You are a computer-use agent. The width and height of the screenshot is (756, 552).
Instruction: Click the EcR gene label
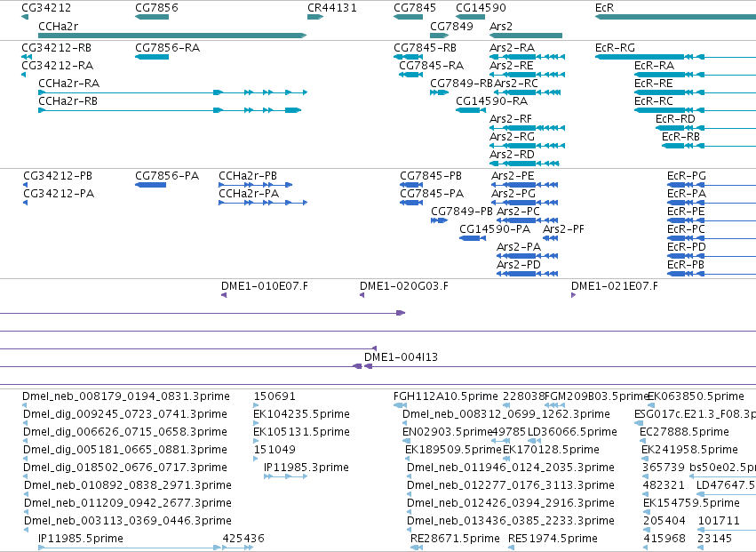point(605,8)
